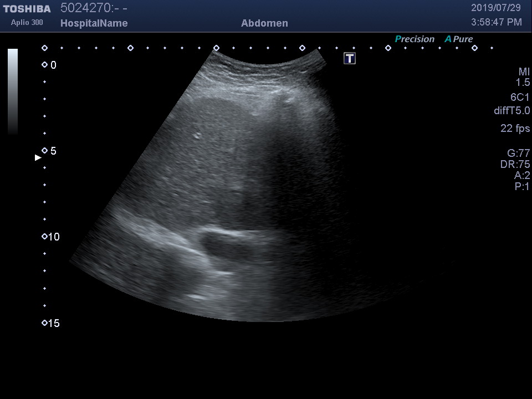Click the 22 fps frame rate
The width and height of the screenshot is (532, 399).
point(515,128)
